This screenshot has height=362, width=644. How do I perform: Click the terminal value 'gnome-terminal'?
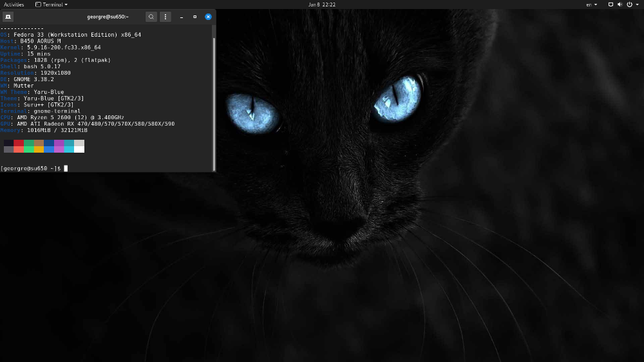pyautogui.click(x=57, y=111)
